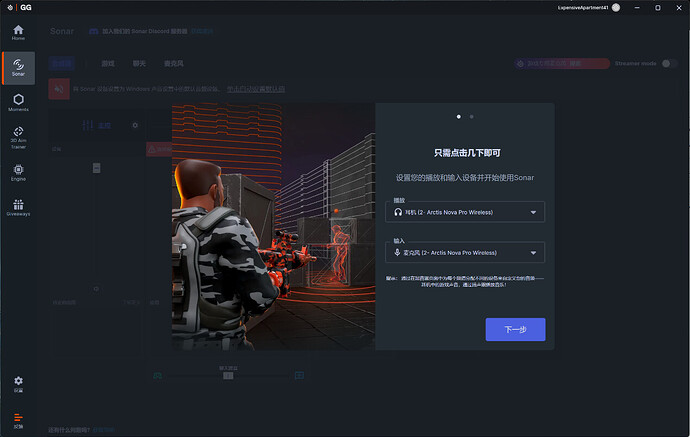The image size is (690, 437).
Task: Expand the input microphone device dropdown
Action: pyautogui.click(x=465, y=253)
